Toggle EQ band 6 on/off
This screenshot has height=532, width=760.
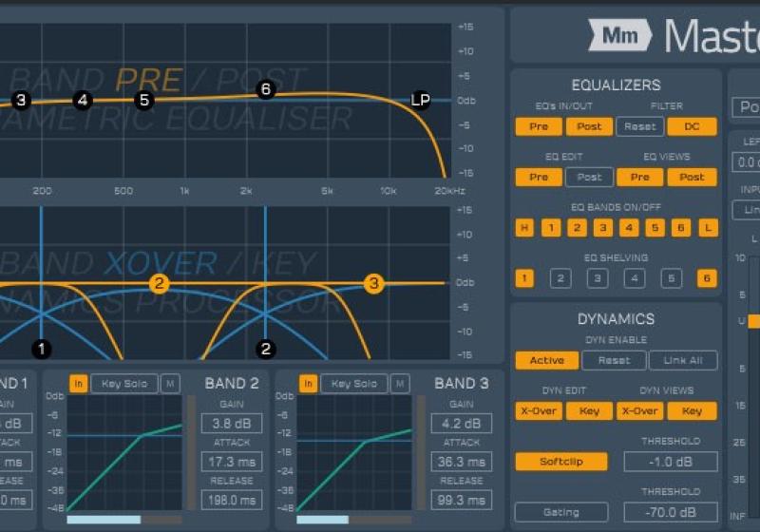click(x=681, y=228)
